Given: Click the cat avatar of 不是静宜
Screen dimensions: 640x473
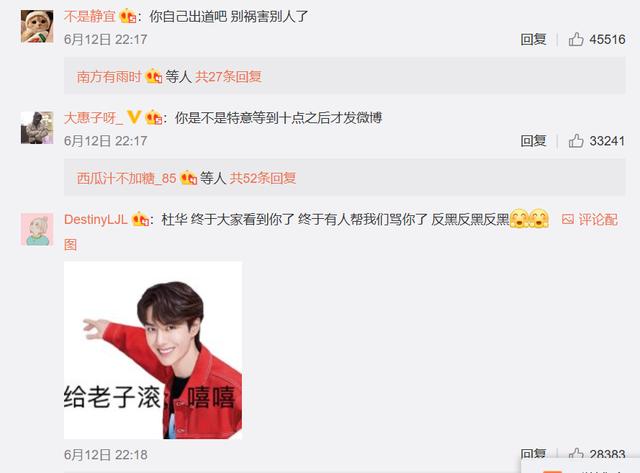Looking at the screenshot, I should 37,26.
